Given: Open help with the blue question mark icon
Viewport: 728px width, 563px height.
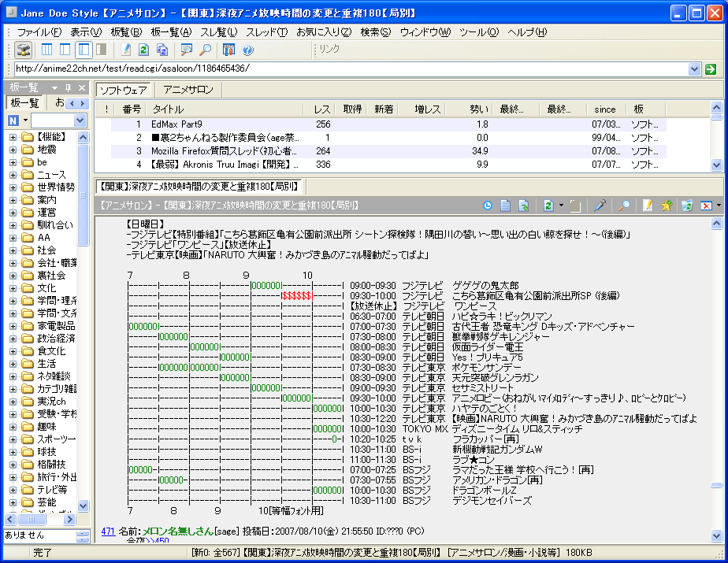Looking at the screenshot, I should (x=247, y=50).
